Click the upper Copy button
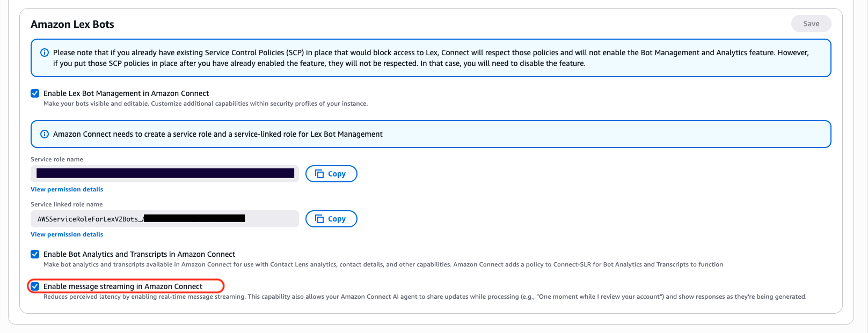Image resolution: width=868 pixels, height=333 pixels. pyautogui.click(x=331, y=173)
